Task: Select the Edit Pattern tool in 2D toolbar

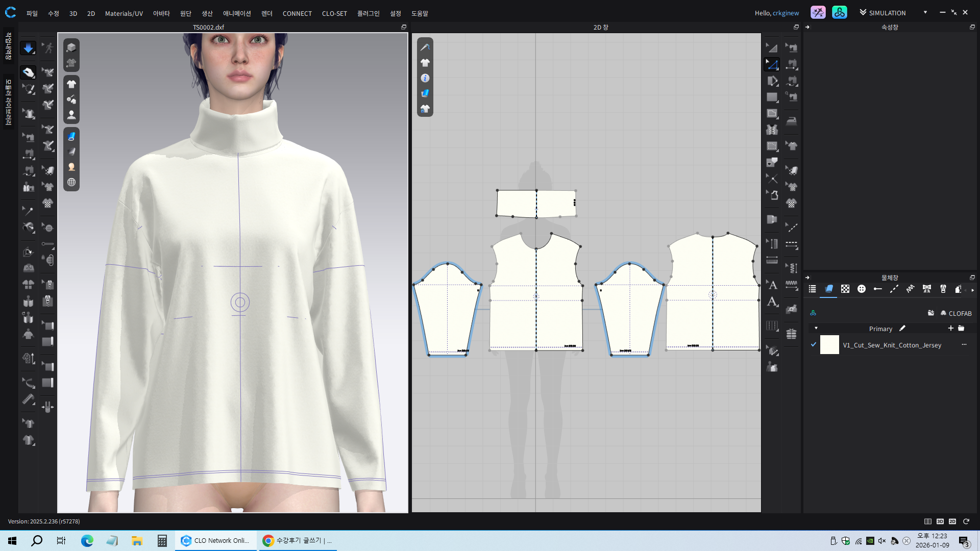Action: tap(772, 64)
